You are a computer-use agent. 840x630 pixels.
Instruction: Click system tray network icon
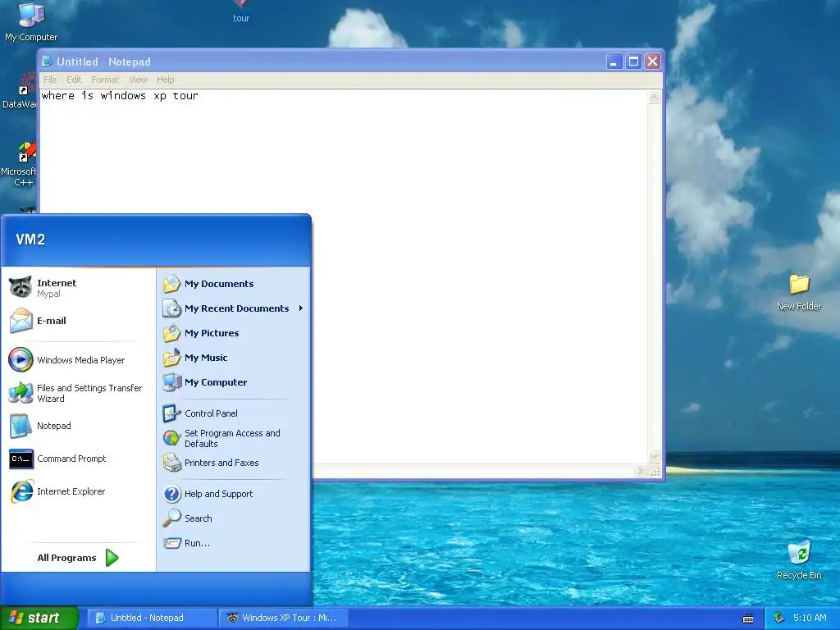point(779,618)
